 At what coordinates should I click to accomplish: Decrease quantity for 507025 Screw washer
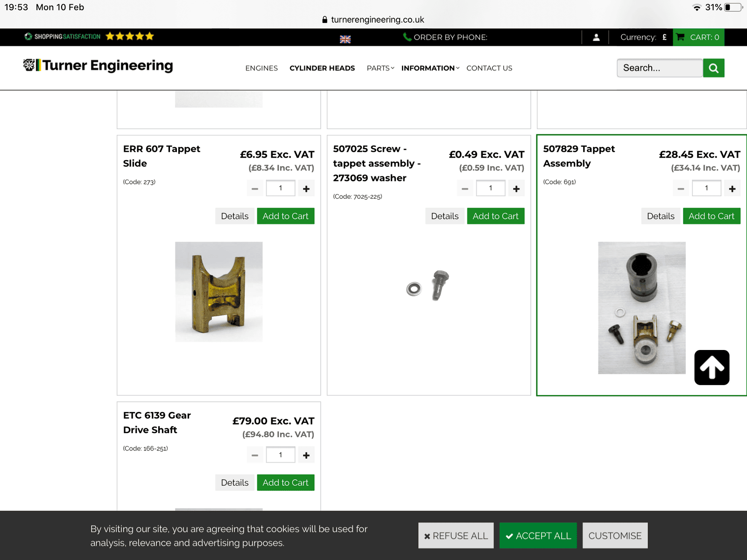(x=465, y=189)
